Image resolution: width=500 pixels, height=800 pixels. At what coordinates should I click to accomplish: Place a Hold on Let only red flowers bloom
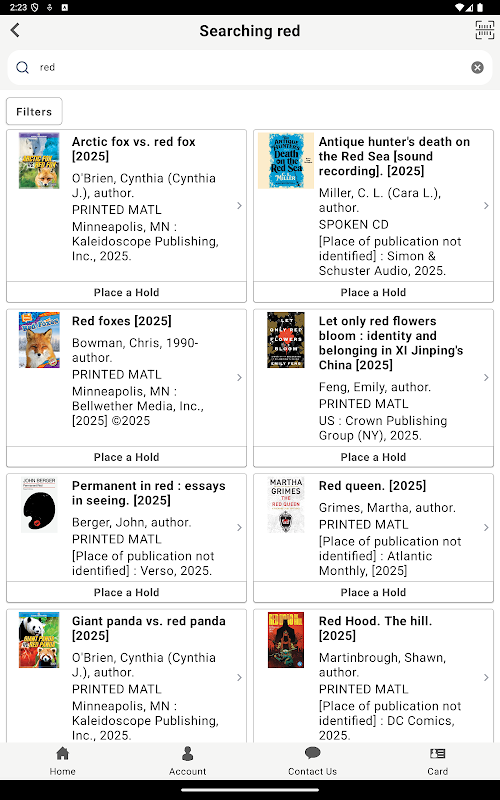click(373, 457)
